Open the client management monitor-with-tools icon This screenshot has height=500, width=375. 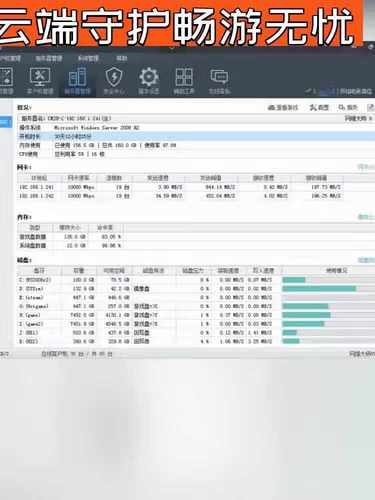(x=40, y=80)
